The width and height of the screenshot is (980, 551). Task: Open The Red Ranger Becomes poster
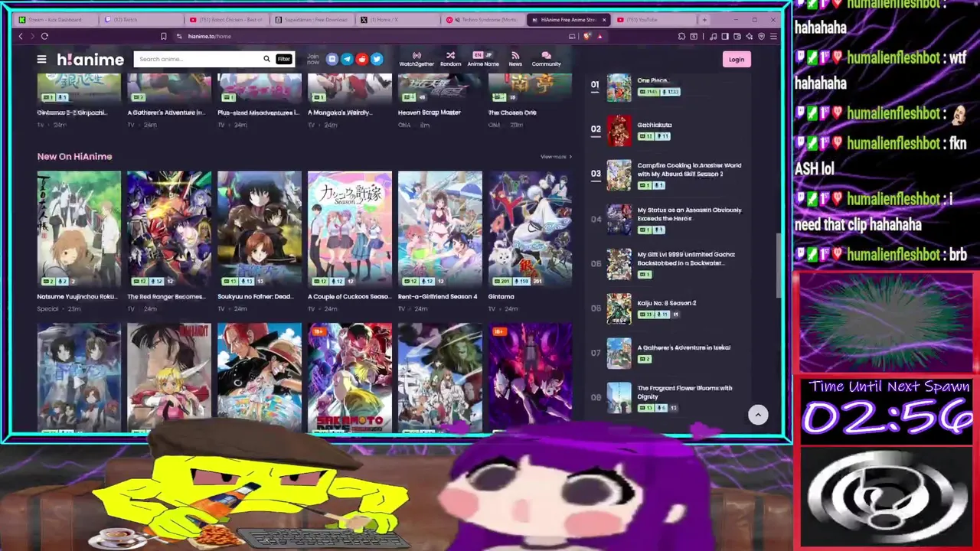coord(169,229)
